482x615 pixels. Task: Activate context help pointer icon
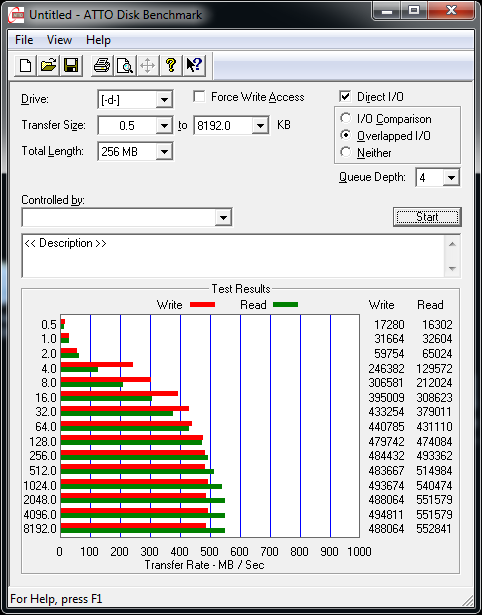point(194,65)
